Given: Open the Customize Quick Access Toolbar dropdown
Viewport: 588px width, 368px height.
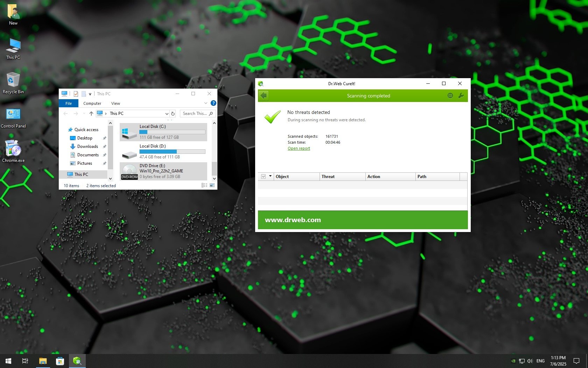Looking at the screenshot, I should pos(90,94).
